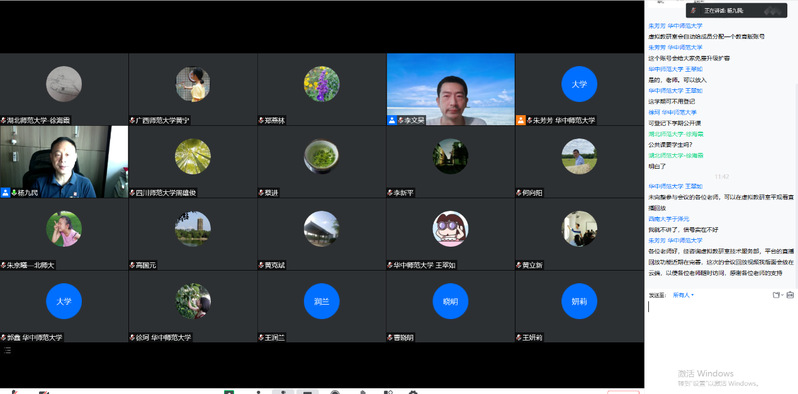
Task: Click the list icon below the participant grid
Action: pos(8,350)
